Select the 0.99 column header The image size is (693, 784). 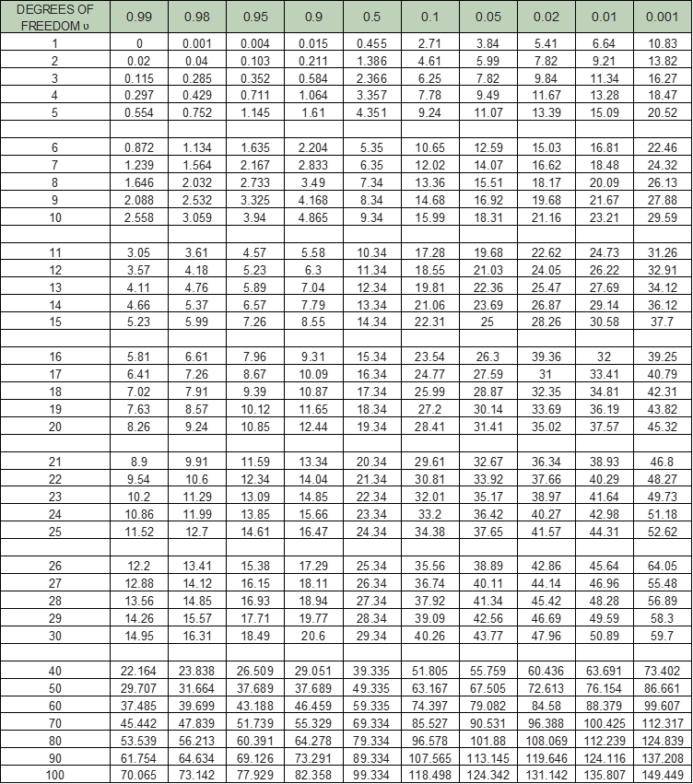tap(139, 17)
